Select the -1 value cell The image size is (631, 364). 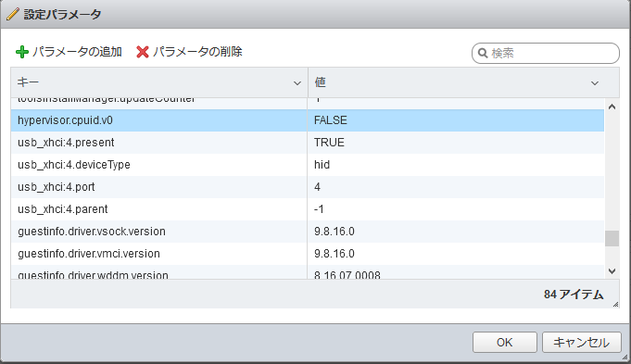point(319,209)
